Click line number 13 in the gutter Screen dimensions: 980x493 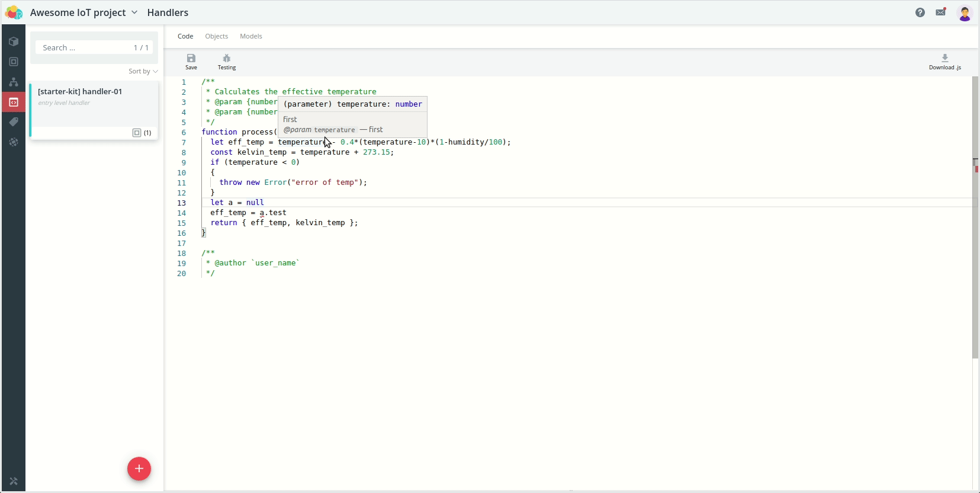[182, 203]
